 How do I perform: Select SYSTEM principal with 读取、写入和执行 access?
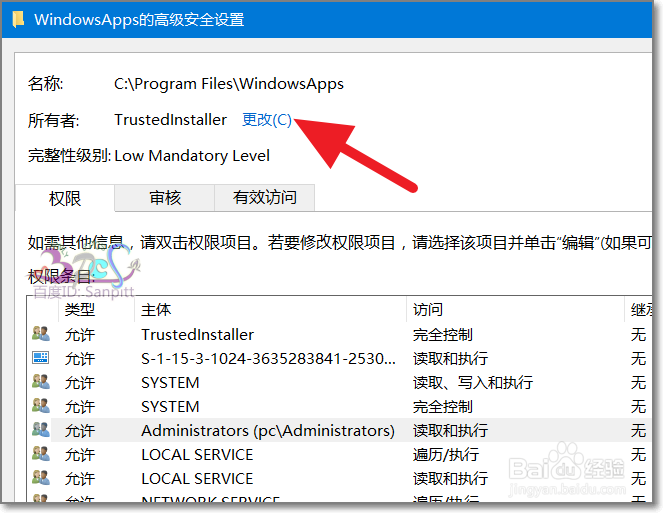[170, 383]
